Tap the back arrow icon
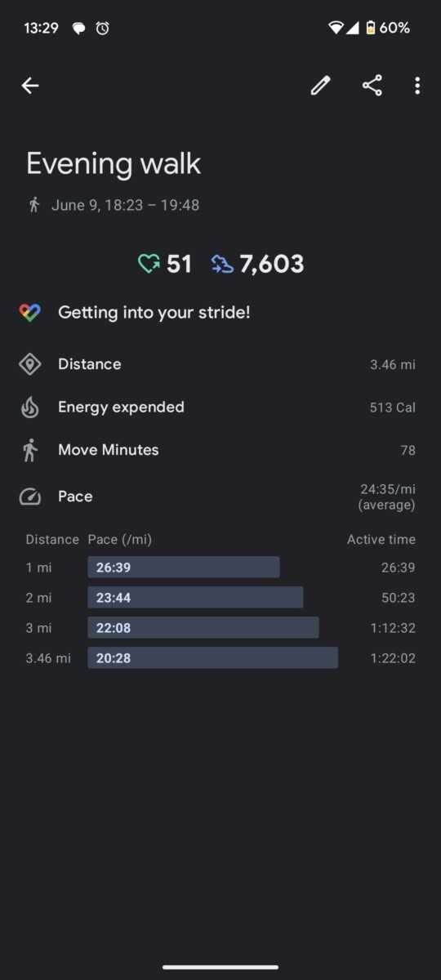This screenshot has height=980, width=441. tap(30, 86)
